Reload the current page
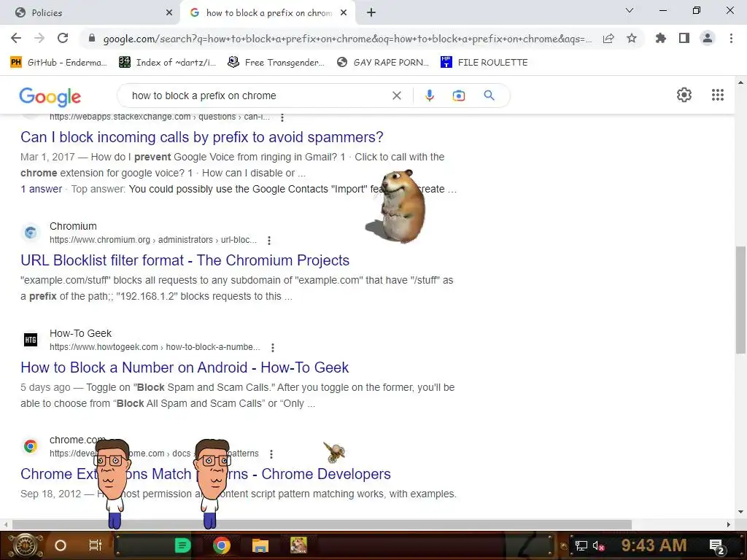The width and height of the screenshot is (747, 560). [63, 38]
